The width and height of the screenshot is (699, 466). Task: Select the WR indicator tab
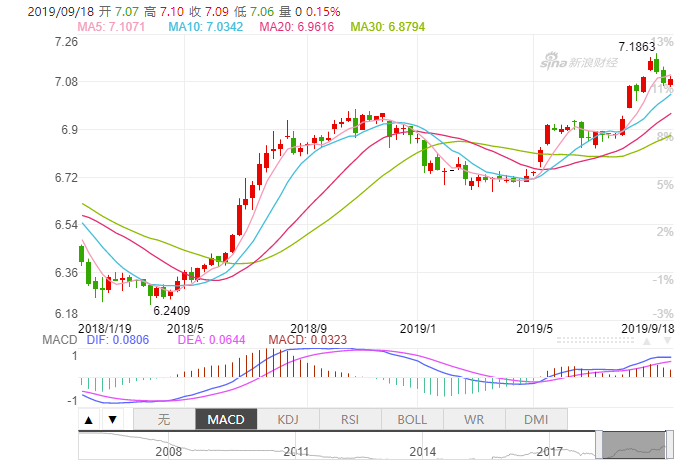point(474,420)
